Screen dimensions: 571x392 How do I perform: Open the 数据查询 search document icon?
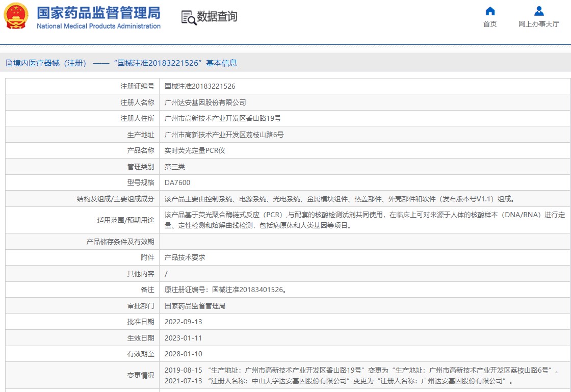coord(189,17)
